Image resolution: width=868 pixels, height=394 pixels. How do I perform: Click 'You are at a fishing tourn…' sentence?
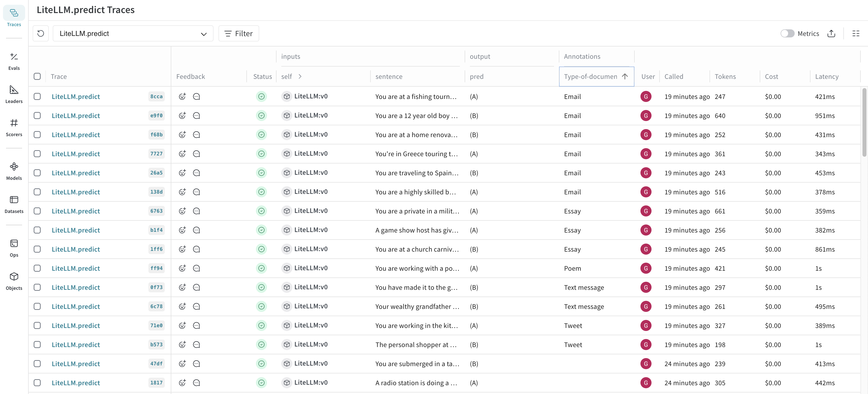[416, 96]
